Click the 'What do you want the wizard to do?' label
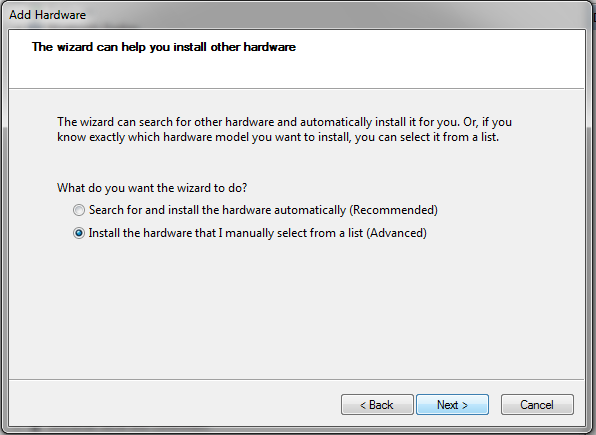The width and height of the screenshot is (596, 435). (152, 188)
